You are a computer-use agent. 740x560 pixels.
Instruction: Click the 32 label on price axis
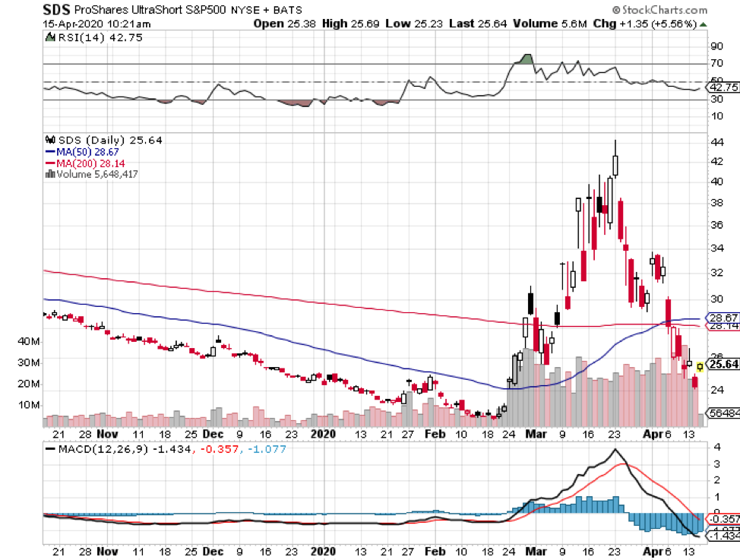(717, 273)
